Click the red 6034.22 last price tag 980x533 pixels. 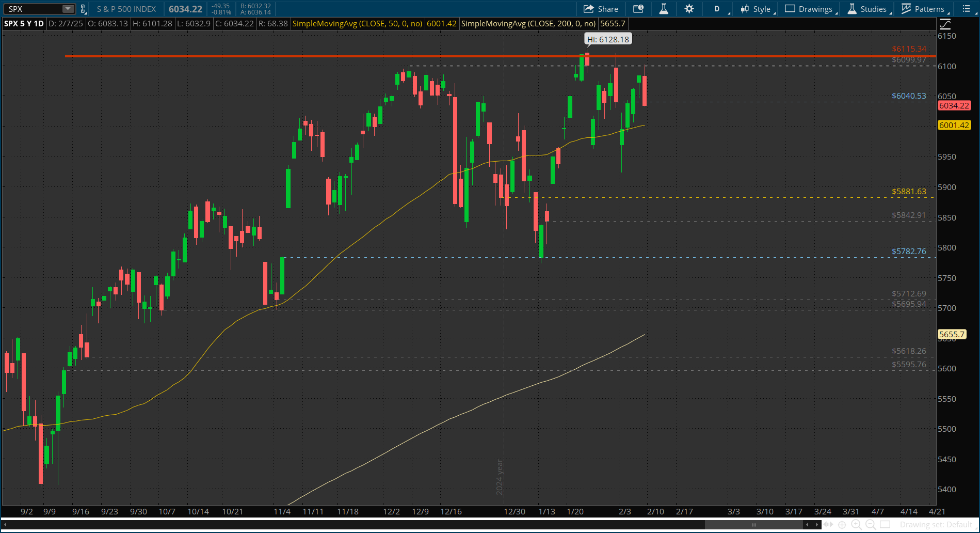[x=954, y=106]
